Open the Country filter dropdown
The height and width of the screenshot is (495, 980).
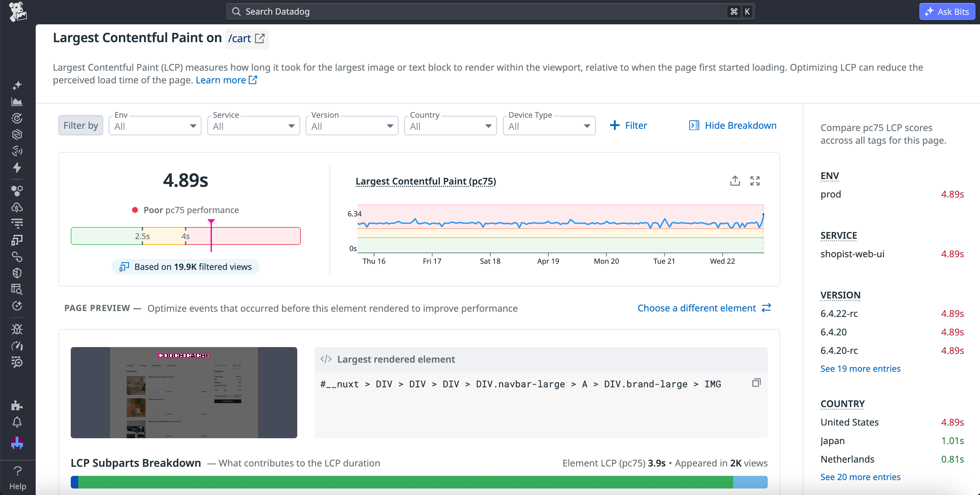(450, 126)
